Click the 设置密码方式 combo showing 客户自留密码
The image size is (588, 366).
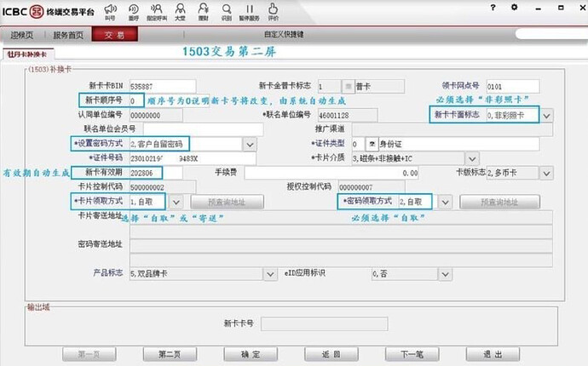[186, 144]
